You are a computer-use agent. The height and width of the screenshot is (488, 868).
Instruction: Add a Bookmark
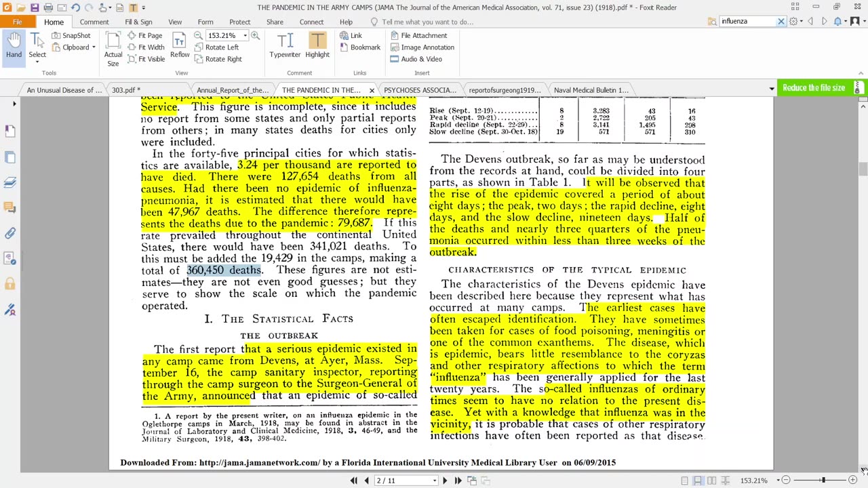(x=359, y=47)
